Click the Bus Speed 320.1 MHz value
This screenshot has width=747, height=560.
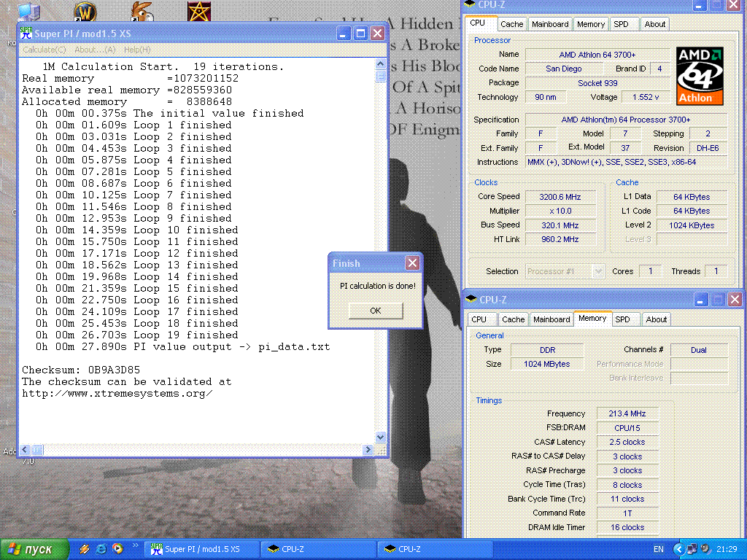pos(560,225)
